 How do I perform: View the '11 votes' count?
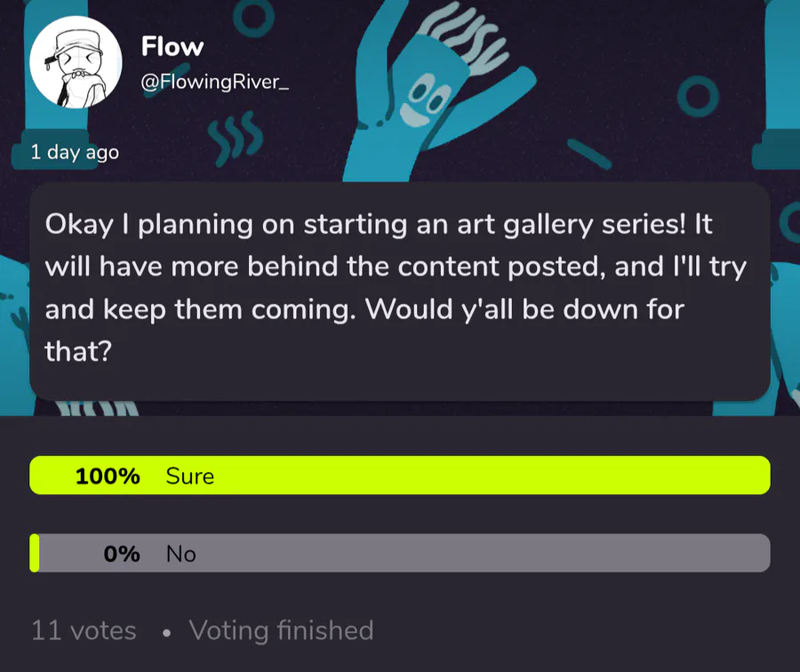(84, 631)
